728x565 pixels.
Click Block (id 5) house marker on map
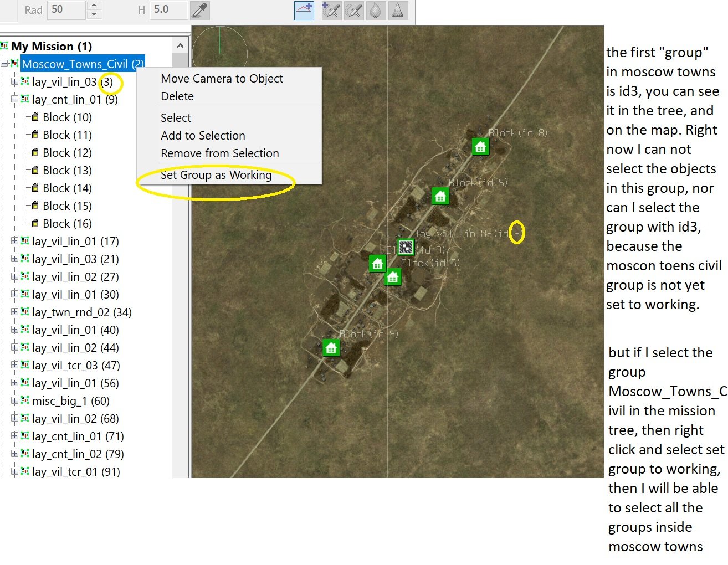pos(440,196)
